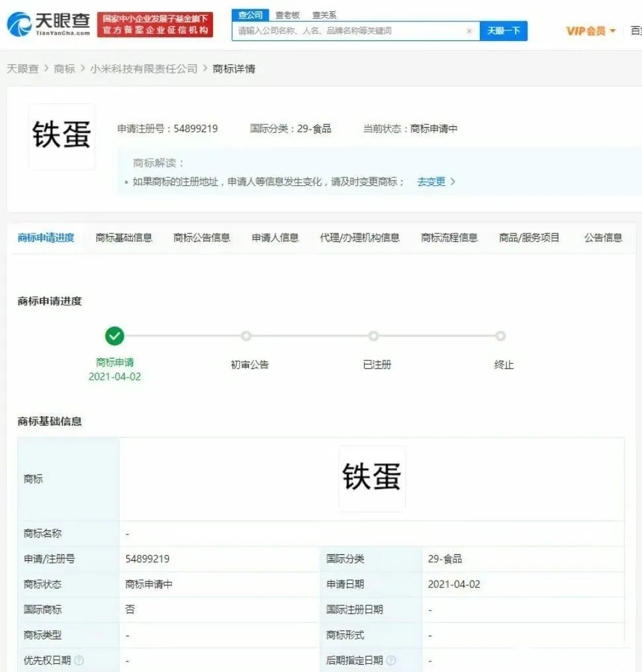Select the 查公司 search tab
Viewport: 642px width, 672px height.
pos(250,15)
